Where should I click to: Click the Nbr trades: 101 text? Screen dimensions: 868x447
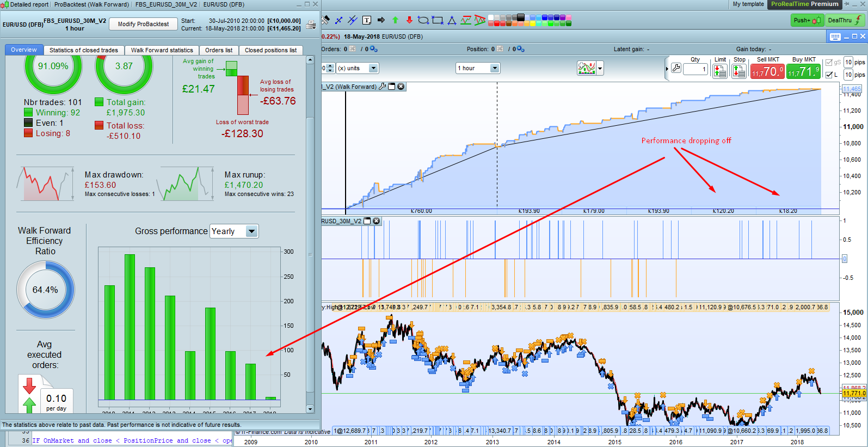pyautogui.click(x=53, y=102)
